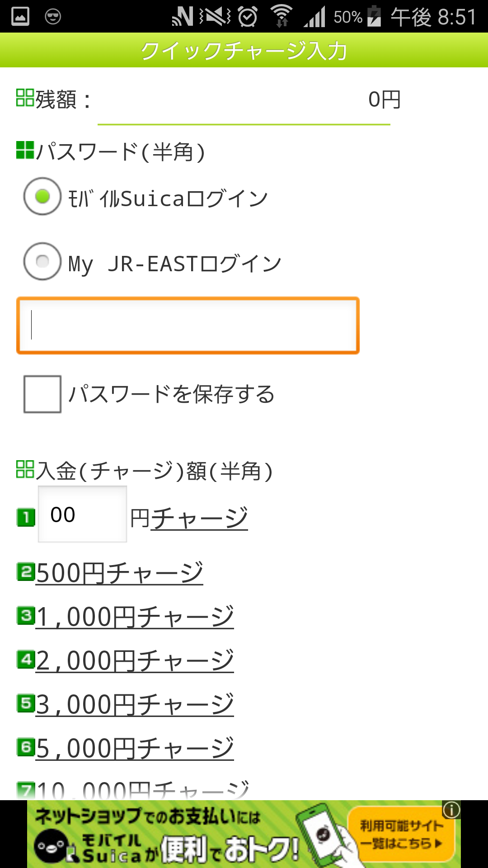Open the 利用可能サイト一覧はこちら banner button
The image size is (488, 868).
[x=401, y=835]
